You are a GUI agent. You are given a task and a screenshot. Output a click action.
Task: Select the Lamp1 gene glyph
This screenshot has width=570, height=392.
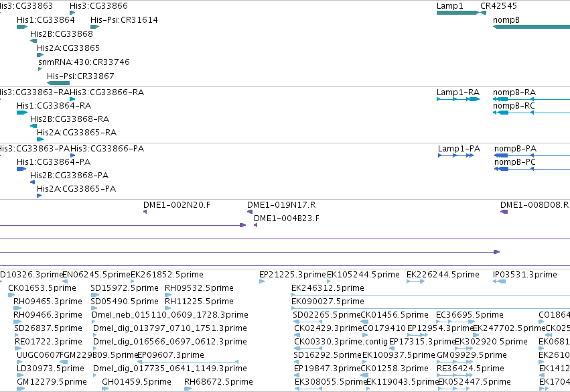point(458,13)
